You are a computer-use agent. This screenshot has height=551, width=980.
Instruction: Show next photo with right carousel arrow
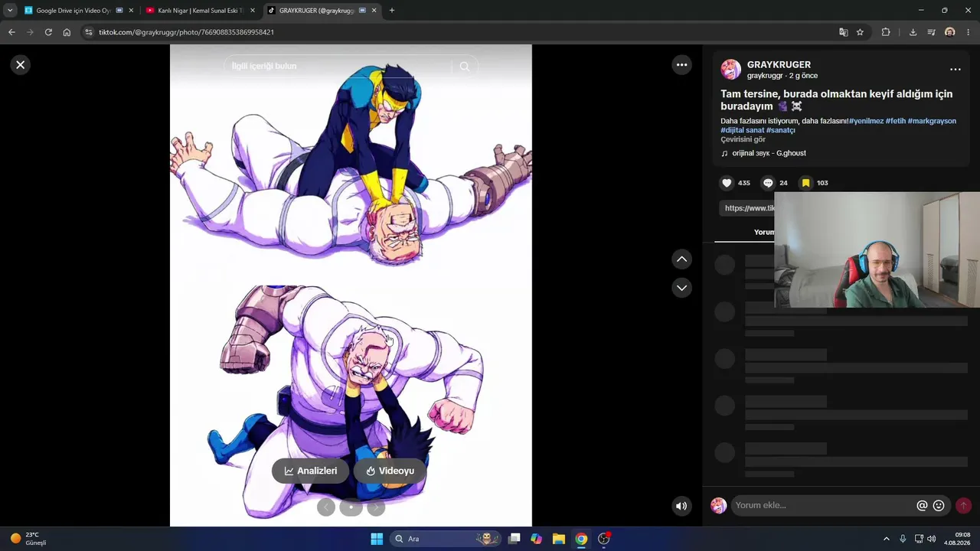click(375, 507)
